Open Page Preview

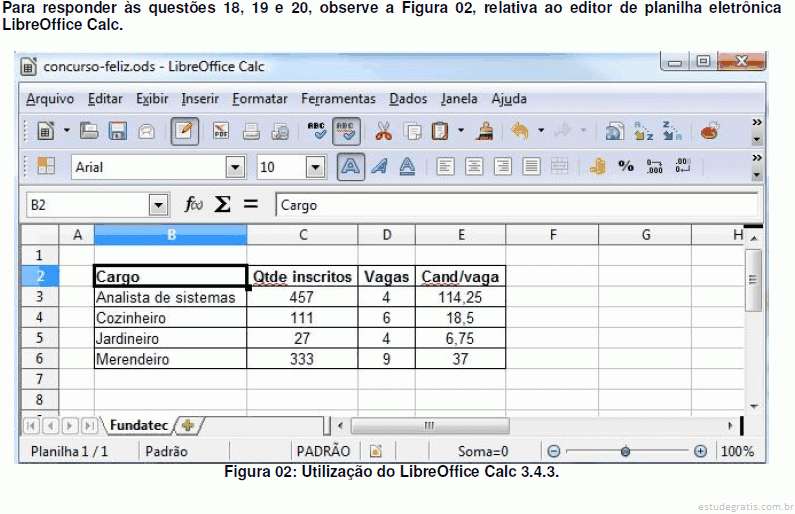coord(280,131)
